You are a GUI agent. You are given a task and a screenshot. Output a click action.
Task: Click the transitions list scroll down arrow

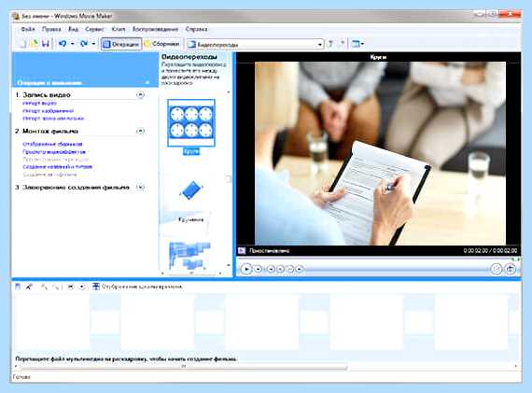pyautogui.click(x=229, y=265)
